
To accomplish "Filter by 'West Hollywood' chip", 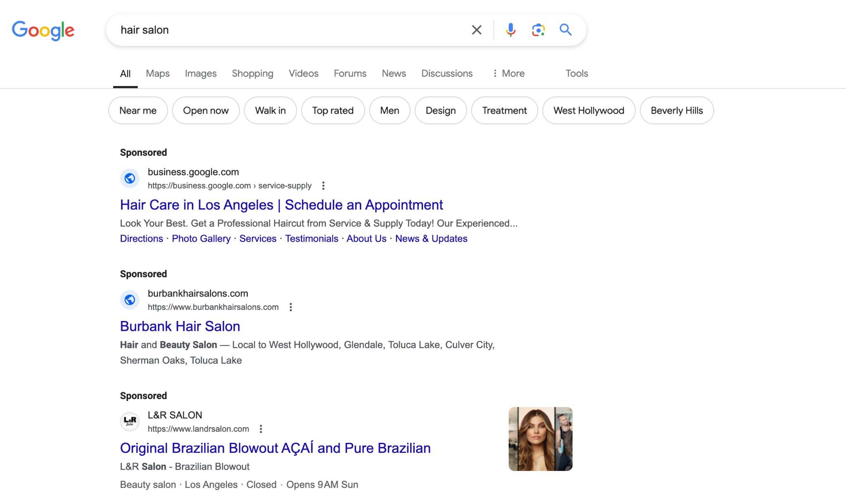I will [x=589, y=110].
